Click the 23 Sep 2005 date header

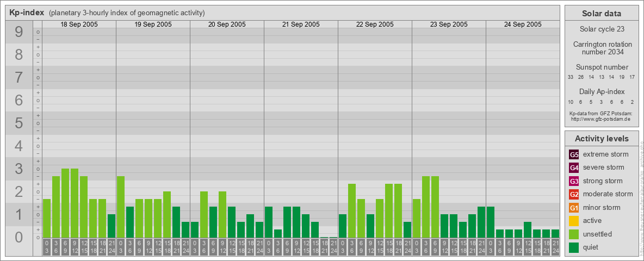[x=449, y=24]
